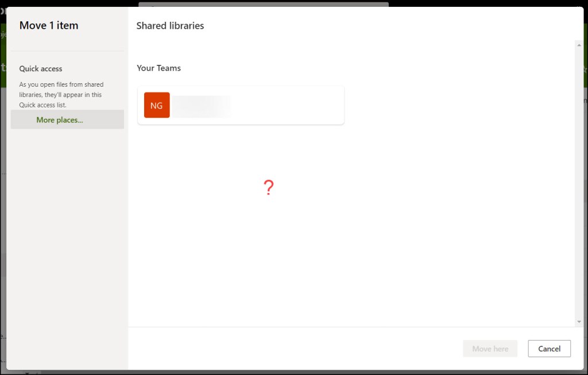Click the search bar behind the dialog
This screenshot has width=588, height=375.
(x=263, y=4)
